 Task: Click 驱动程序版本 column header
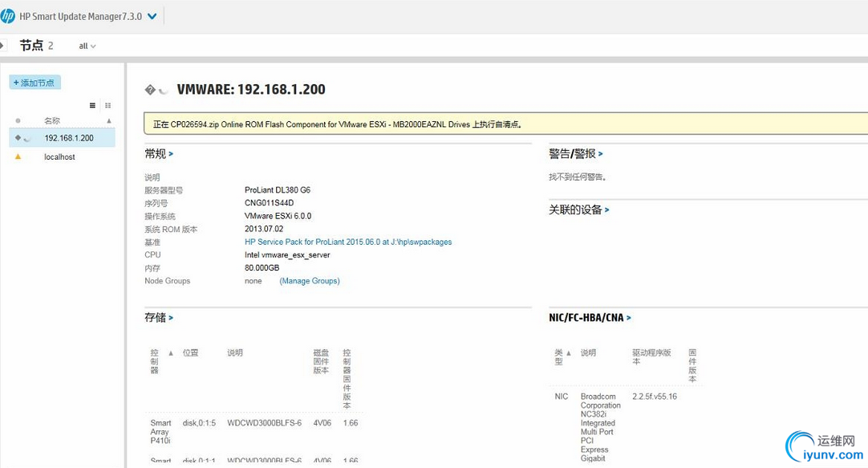point(651,356)
